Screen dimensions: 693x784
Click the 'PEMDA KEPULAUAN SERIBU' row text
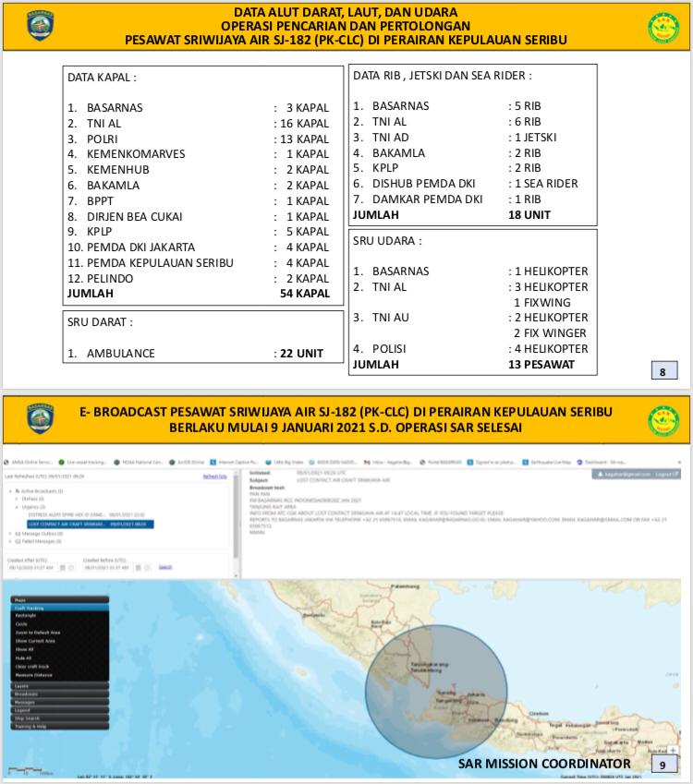160,263
